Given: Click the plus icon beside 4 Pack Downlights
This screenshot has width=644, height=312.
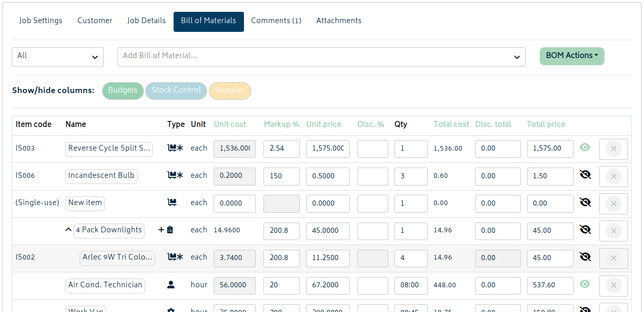Looking at the screenshot, I should [161, 230].
